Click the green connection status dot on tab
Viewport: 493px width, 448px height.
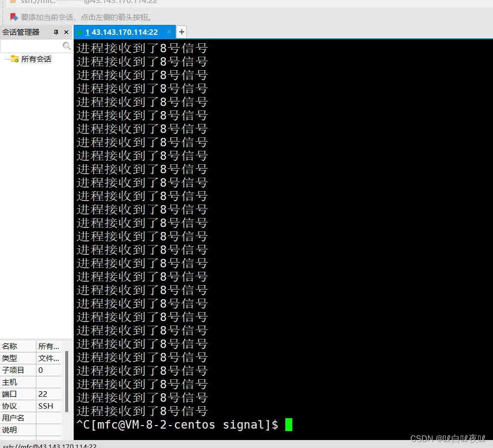click(80, 32)
